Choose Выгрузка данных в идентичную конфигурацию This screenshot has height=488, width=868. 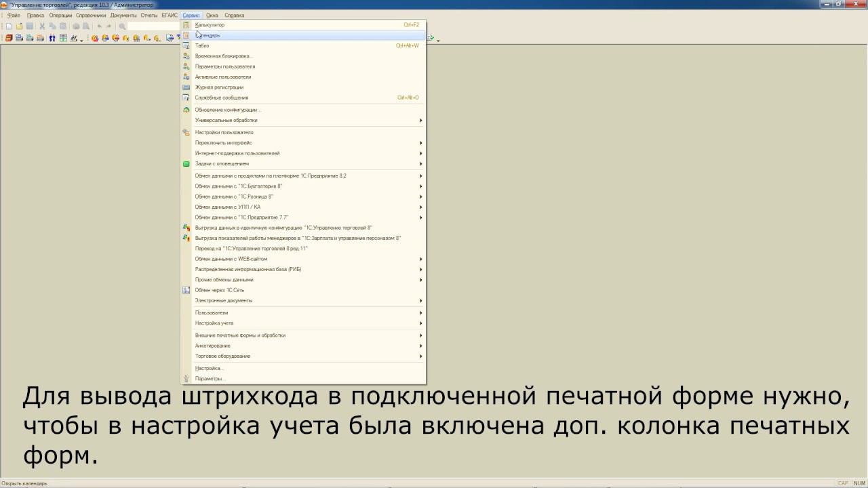pyautogui.click(x=303, y=228)
